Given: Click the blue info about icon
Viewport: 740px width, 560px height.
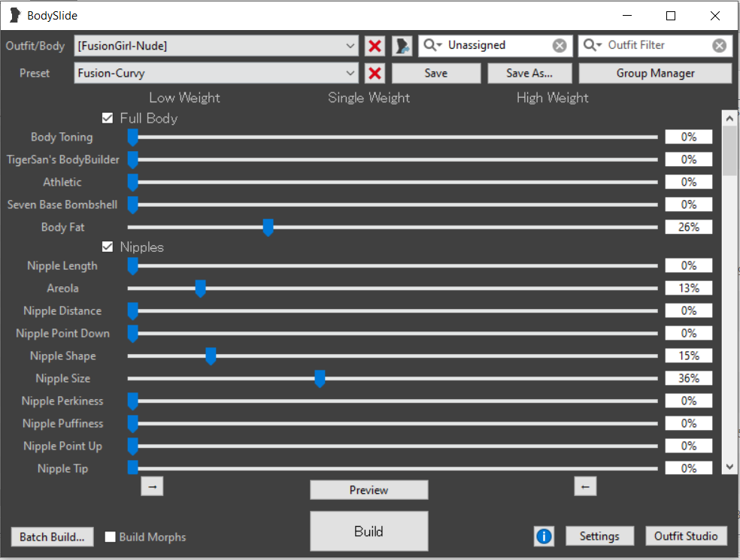Looking at the screenshot, I should pyautogui.click(x=544, y=537).
